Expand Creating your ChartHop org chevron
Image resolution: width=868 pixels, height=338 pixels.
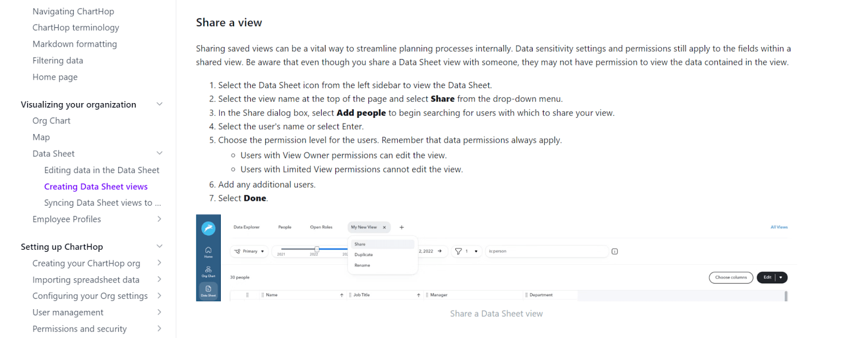[x=159, y=263]
